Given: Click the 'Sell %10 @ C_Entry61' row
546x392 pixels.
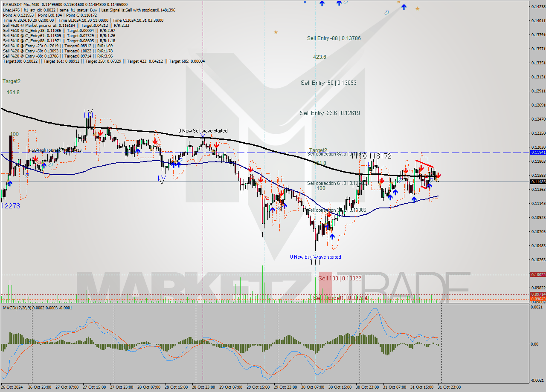Looking at the screenshot, I should pos(59,35).
